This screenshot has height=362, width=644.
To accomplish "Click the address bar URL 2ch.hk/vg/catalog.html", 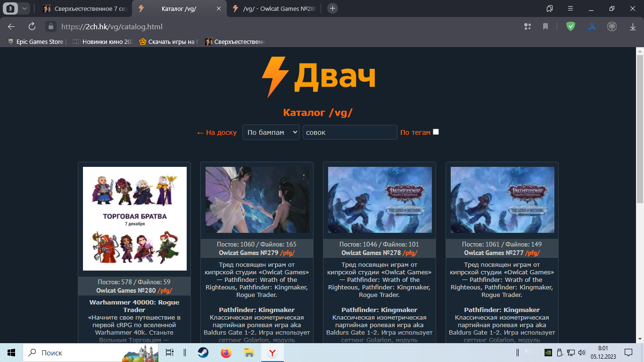I will [x=112, y=27].
